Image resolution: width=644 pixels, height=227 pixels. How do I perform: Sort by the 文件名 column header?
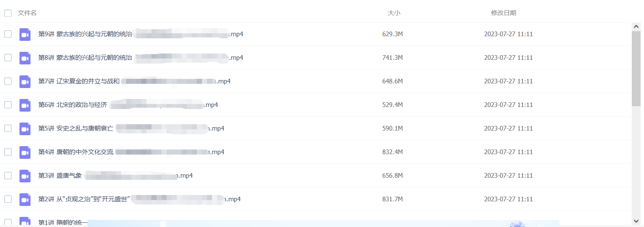(27, 13)
